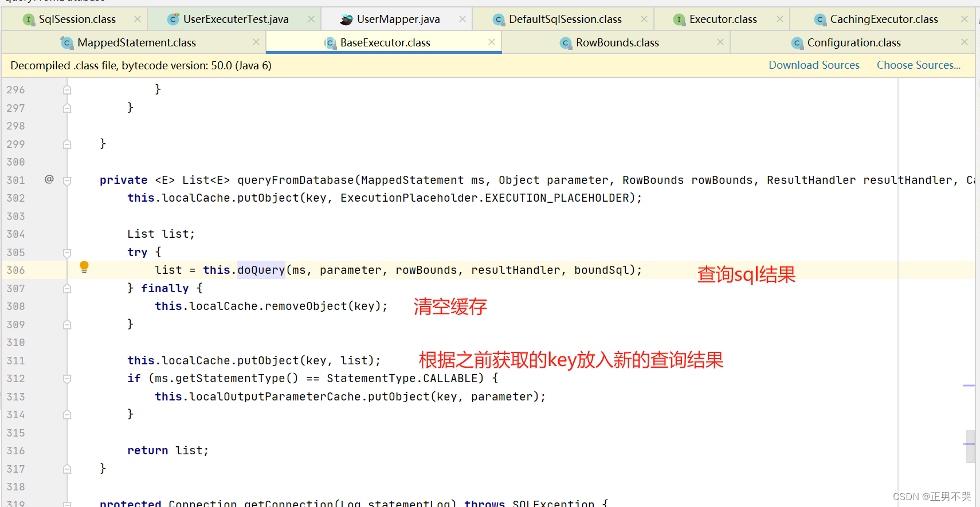
Task: Collapse queryFromDatabase method fold on line 301
Action: pyautogui.click(x=67, y=180)
